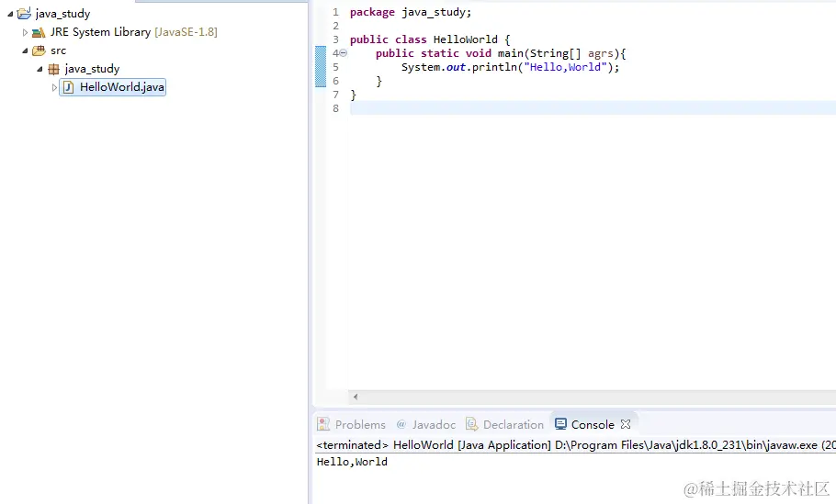Click line number 5 in the gutter
Viewport: 836px width, 504px height.
335,67
